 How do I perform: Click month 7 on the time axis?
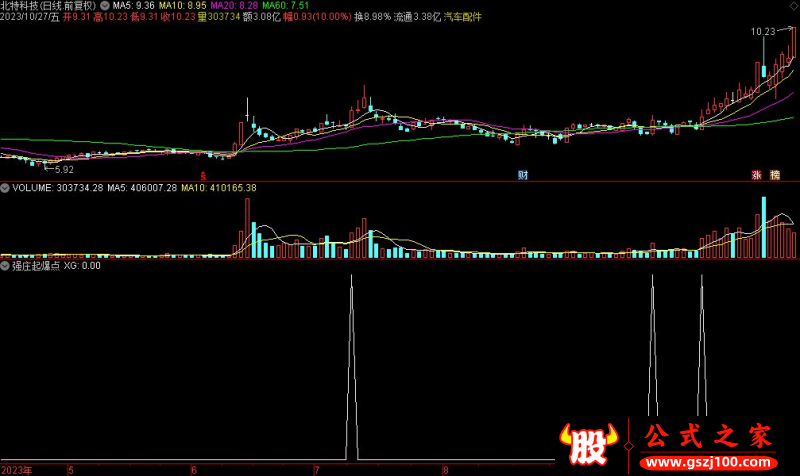point(317,470)
